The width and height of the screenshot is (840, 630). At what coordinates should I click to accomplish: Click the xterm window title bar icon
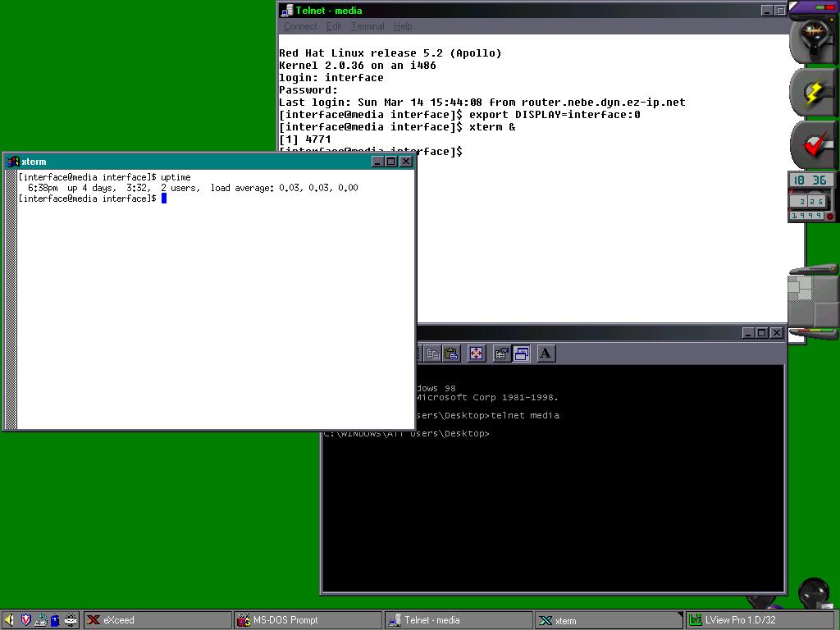[x=13, y=162]
